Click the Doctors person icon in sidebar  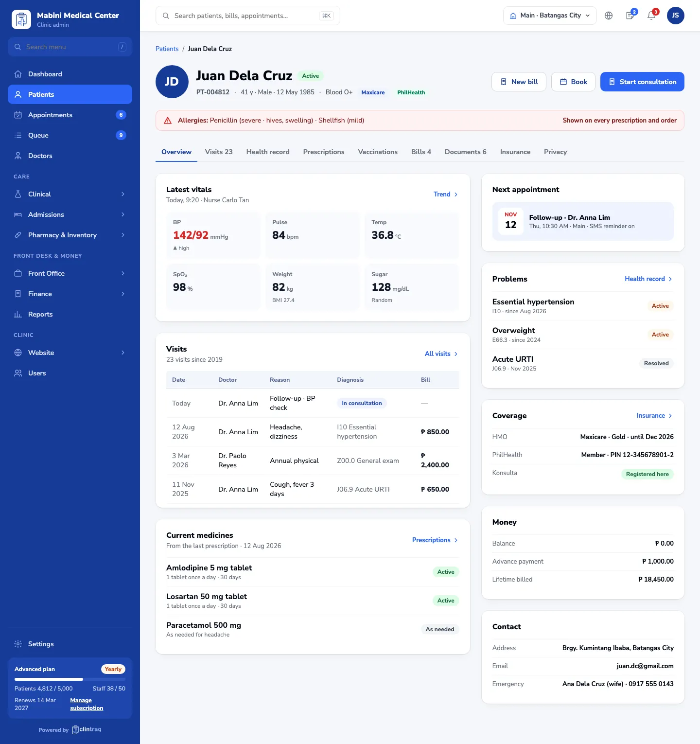tap(18, 156)
